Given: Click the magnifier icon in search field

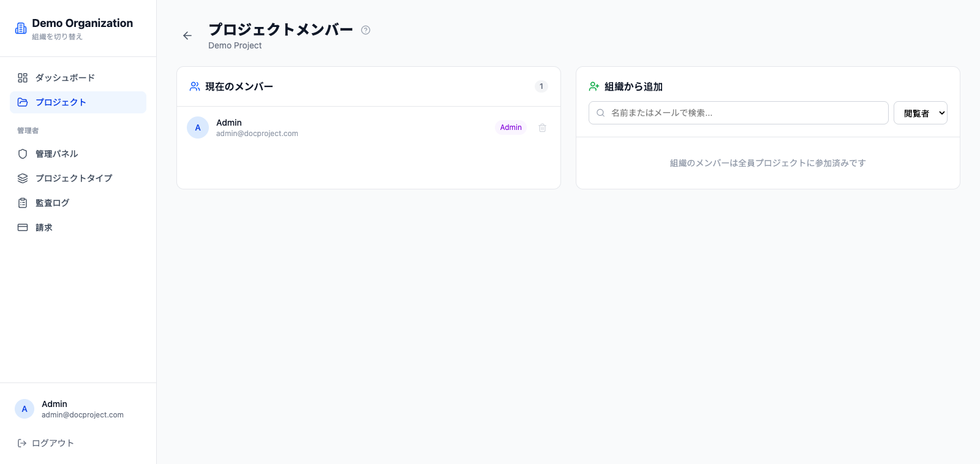Looking at the screenshot, I should tap(600, 113).
